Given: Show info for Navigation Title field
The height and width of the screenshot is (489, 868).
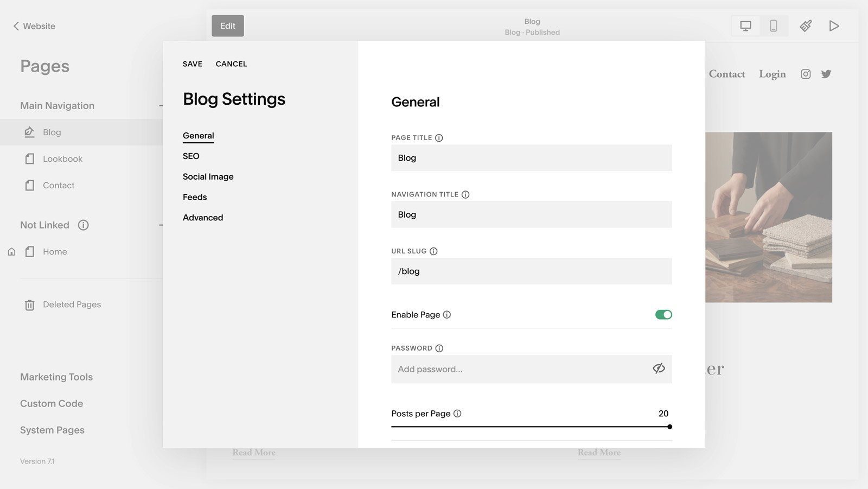Looking at the screenshot, I should point(465,194).
